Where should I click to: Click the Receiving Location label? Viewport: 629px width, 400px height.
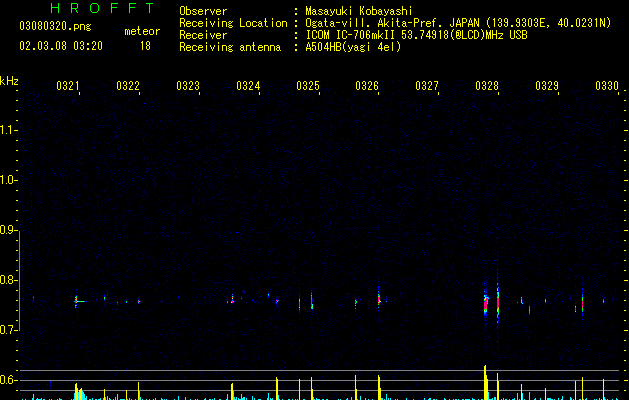tap(233, 23)
